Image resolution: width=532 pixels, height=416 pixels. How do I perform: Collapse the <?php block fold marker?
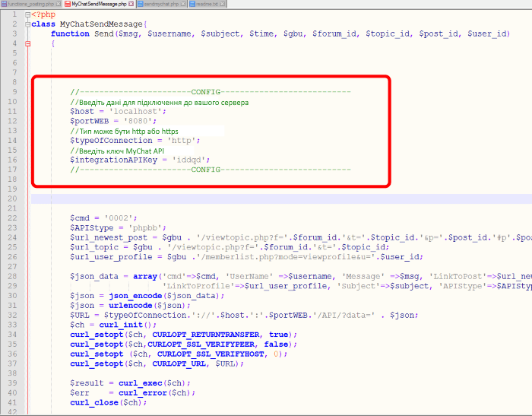(x=28, y=14)
